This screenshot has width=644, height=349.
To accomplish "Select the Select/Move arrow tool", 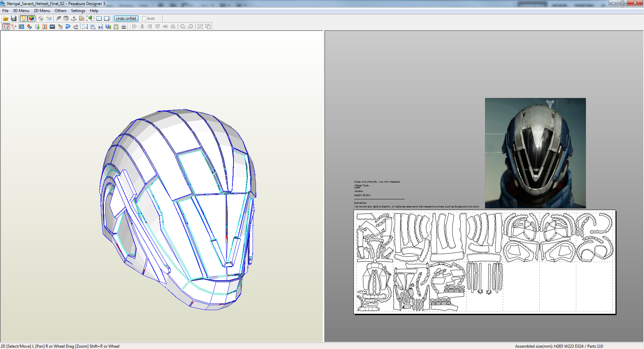I will click(x=6, y=27).
